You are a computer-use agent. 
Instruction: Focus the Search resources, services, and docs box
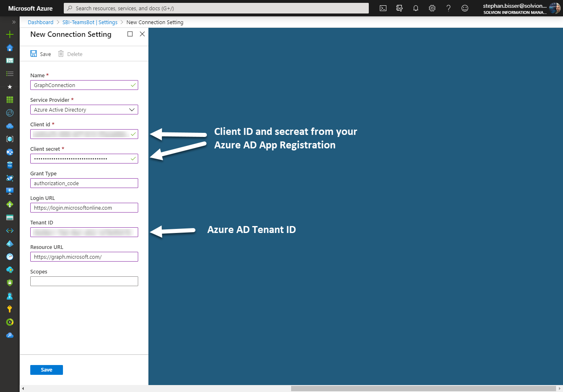click(216, 8)
